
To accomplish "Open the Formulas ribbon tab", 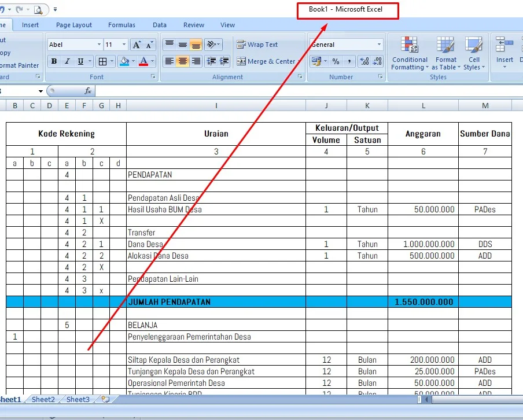I will pyautogui.click(x=121, y=25).
